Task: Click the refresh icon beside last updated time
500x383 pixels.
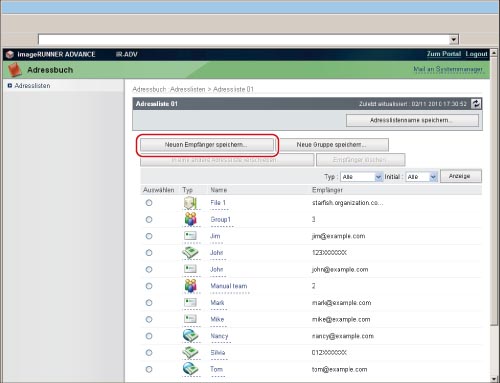Action: (476, 104)
